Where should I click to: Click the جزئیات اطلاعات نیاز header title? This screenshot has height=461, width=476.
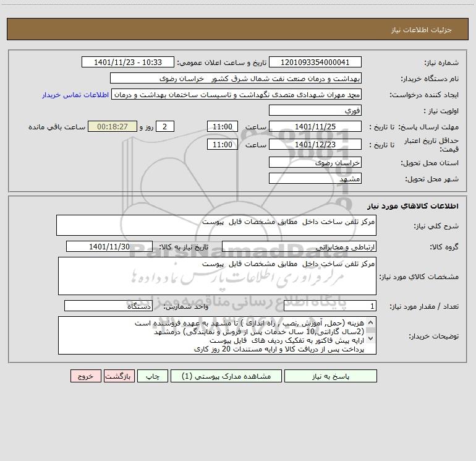(421, 30)
